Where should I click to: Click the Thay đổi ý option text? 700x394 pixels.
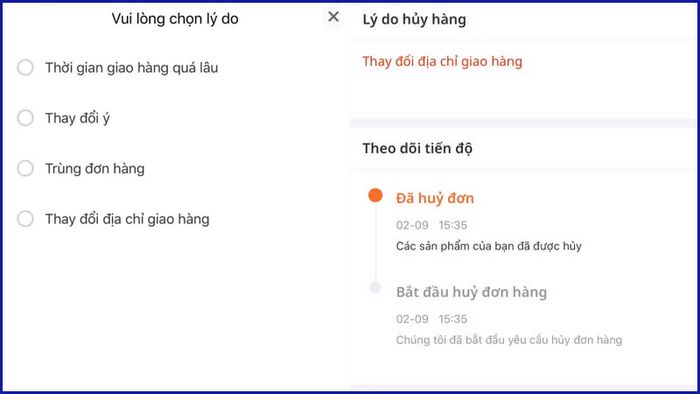(77, 118)
